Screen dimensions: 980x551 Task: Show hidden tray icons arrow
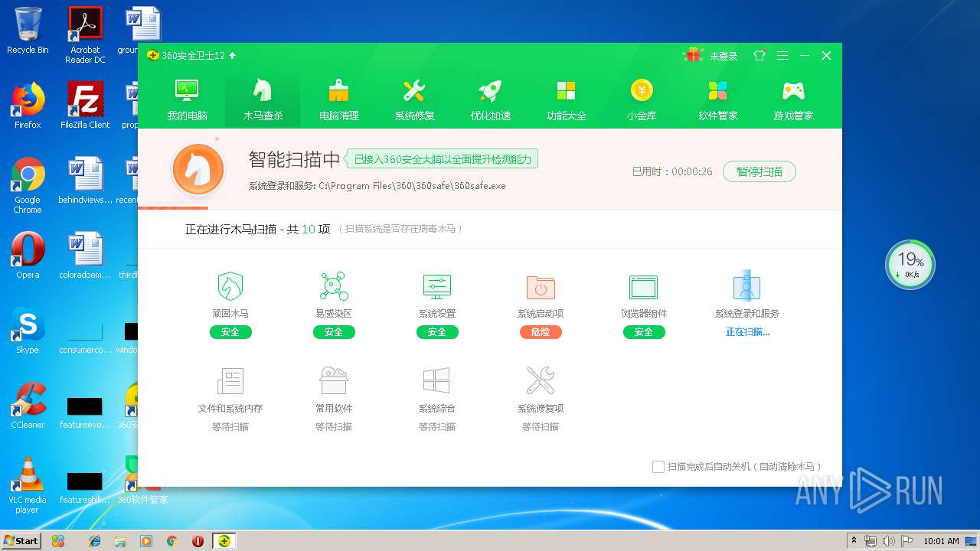[x=853, y=541]
